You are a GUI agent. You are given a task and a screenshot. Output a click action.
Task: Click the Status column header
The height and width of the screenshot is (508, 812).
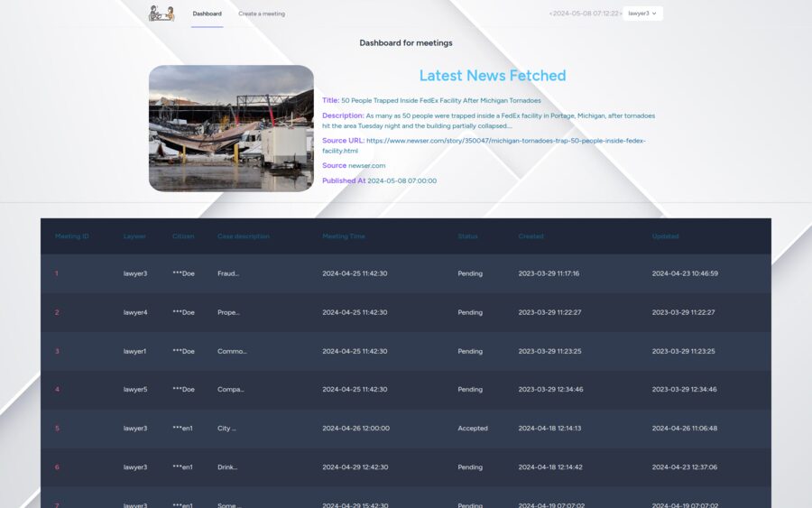coord(467,236)
